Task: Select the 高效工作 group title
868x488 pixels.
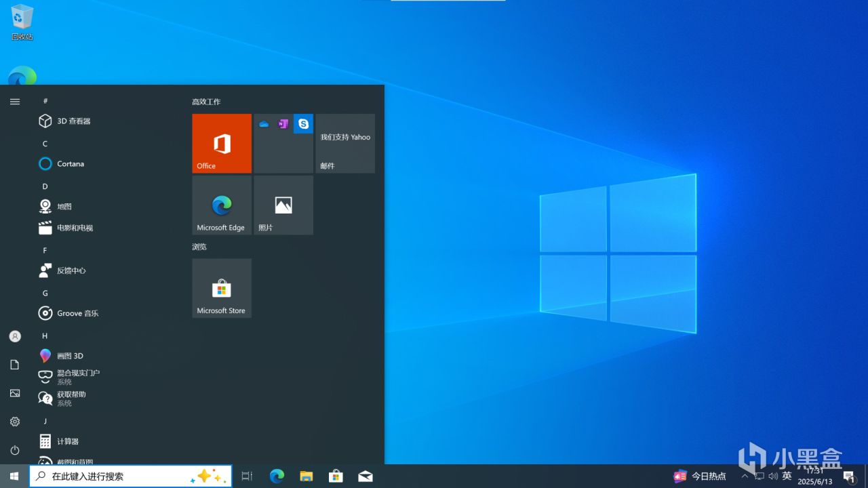Action: point(206,102)
